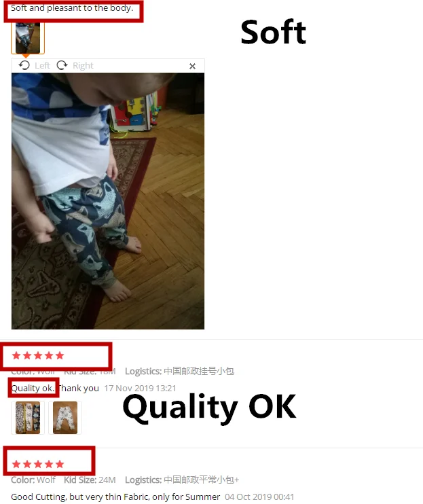The width and height of the screenshot is (423, 504).
Task: Close the enlarged review photo viewer
Action: [192, 66]
